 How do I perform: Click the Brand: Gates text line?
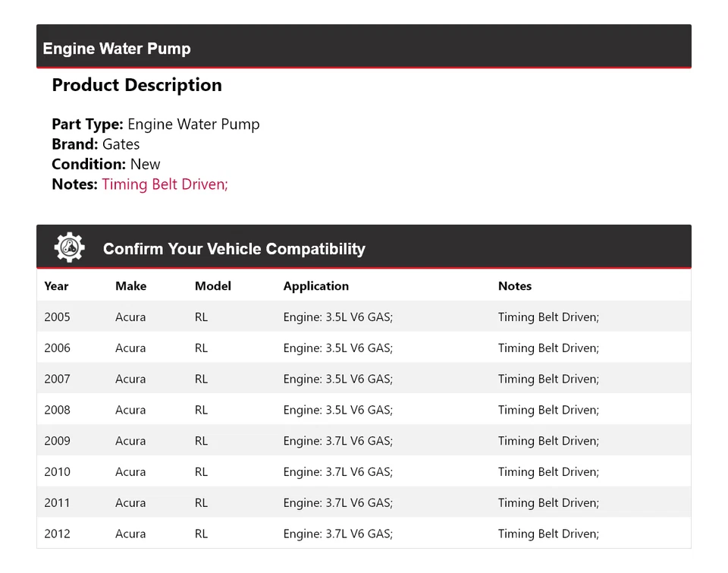pos(96,144)
